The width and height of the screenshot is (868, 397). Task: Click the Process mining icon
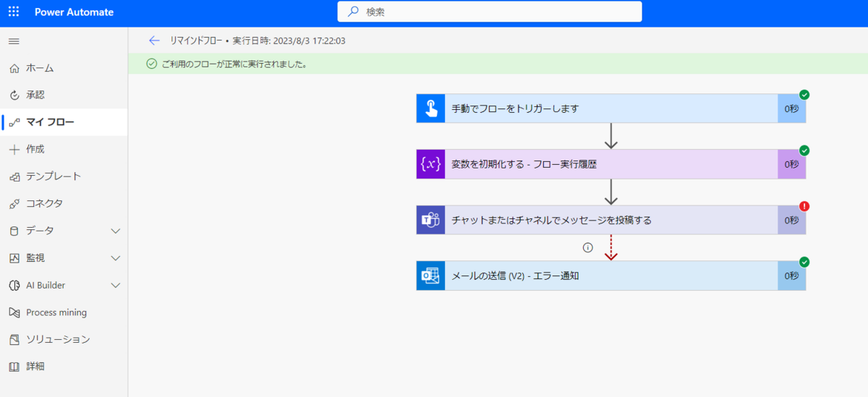pyautogui.click(x=14, y=312)
